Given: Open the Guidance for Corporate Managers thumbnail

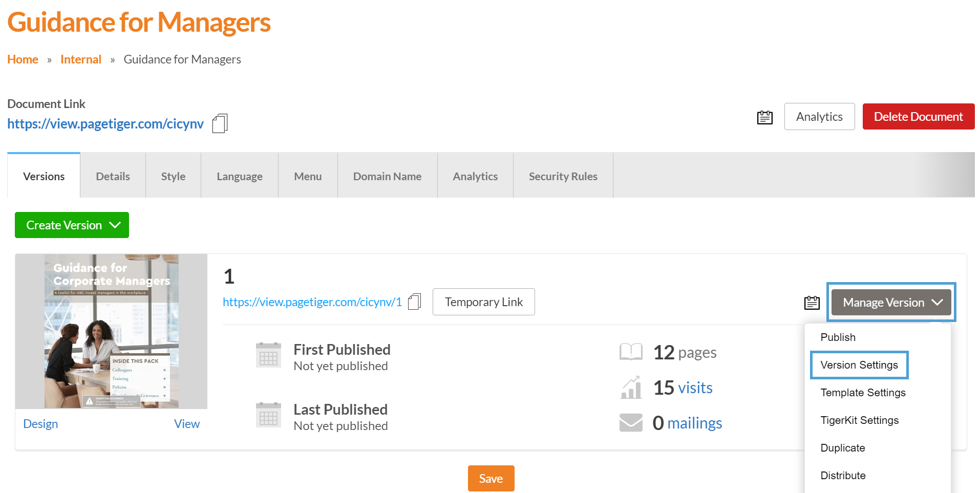Looking at the screenshot, I should click(111, 331).
